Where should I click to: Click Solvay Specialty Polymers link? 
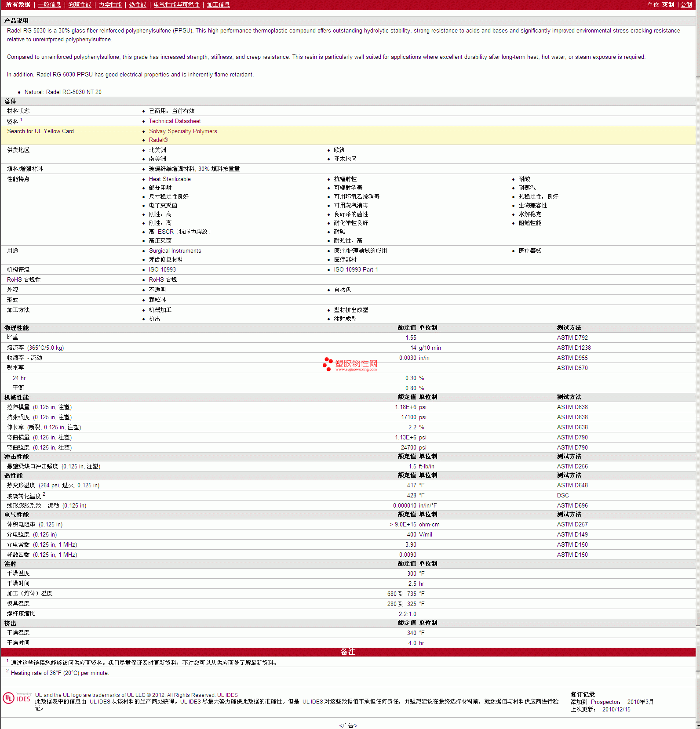click(x=183, y=131)
